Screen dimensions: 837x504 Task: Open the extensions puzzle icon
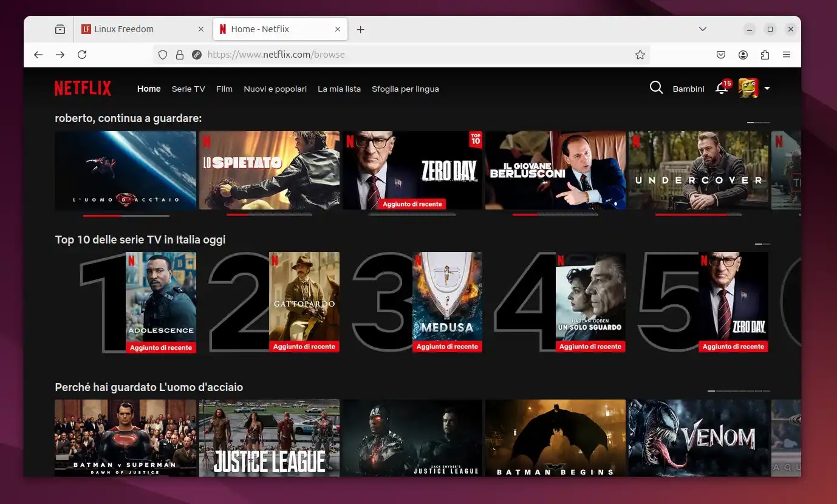click(765, 55)
